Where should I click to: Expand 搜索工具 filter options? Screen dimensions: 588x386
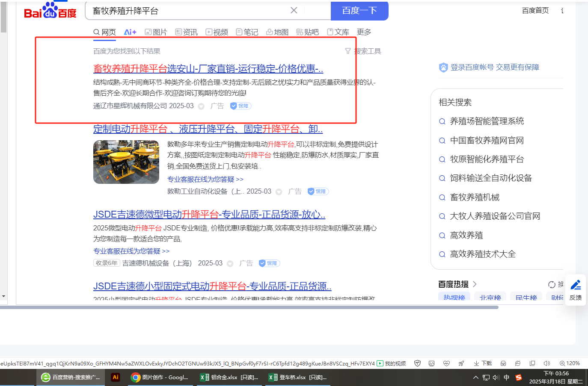coord(363,51)
